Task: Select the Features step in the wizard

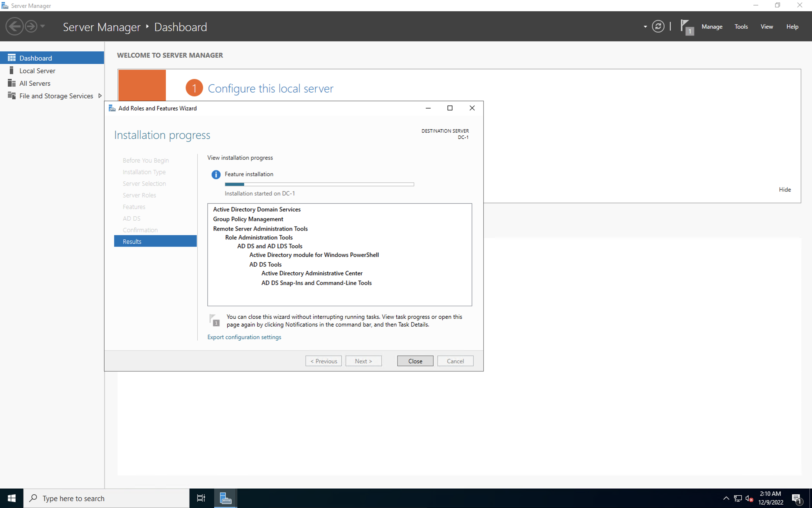Action: click(x=134, y=207)
